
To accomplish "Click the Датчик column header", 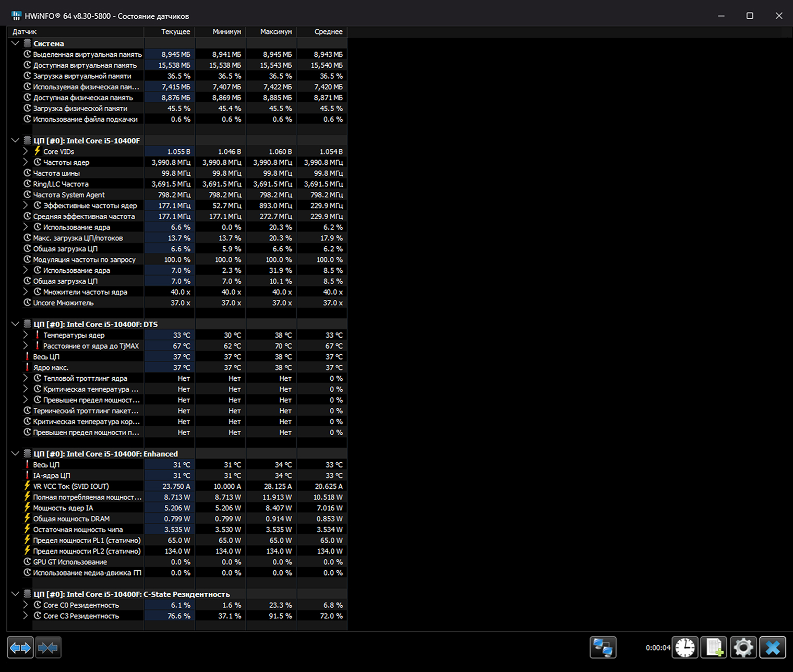I will (x=76, y=32).
